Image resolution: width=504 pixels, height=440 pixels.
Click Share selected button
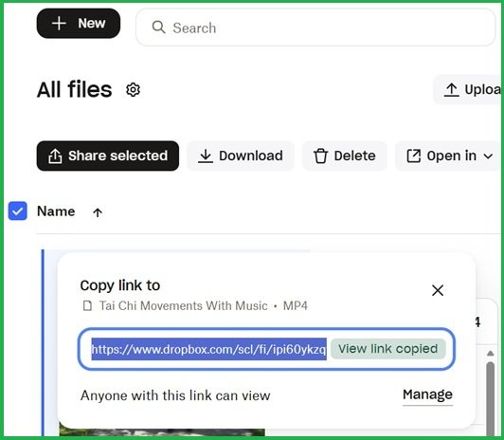108,156
